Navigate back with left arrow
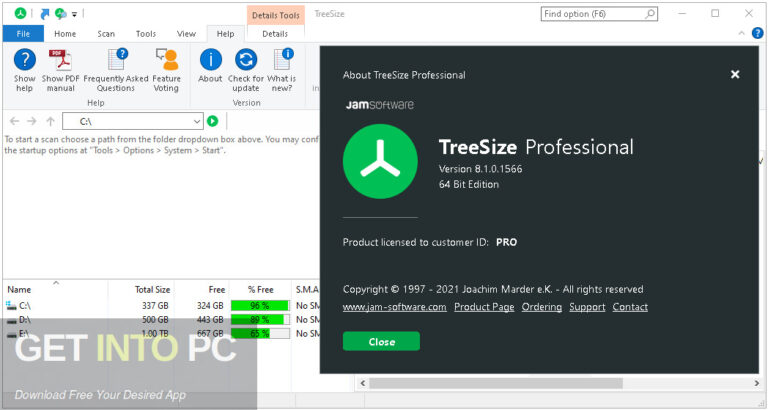The image size is (768, 410). [x=15, y=121]
